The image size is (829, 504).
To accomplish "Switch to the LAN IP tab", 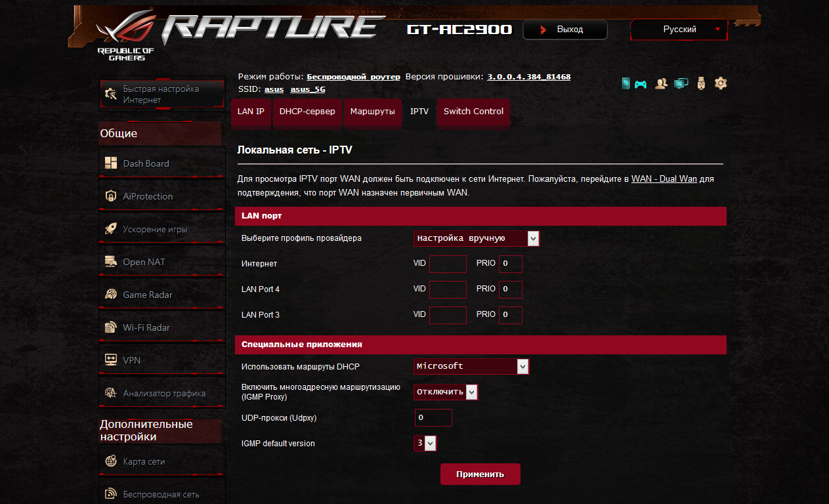I will pyautogui.click(x=251, y=112).
